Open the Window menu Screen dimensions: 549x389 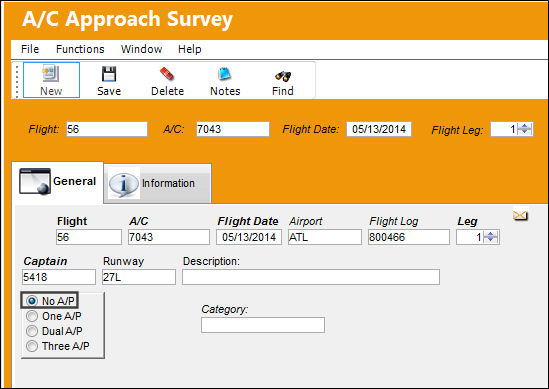click(x=141, y=49)
